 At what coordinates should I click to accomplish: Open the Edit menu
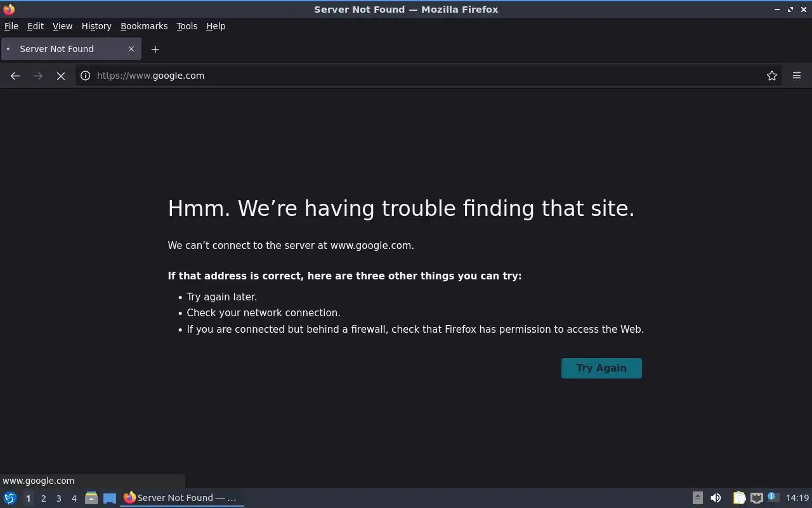(36, 26)
